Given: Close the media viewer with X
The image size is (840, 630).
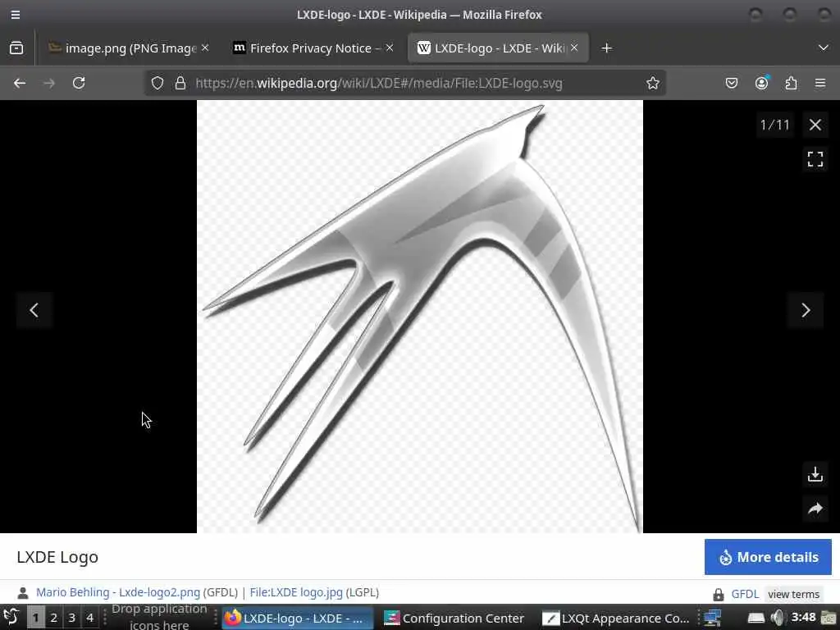Looking at the screenshot, I should pyautogui.click(x=815, y=125).
